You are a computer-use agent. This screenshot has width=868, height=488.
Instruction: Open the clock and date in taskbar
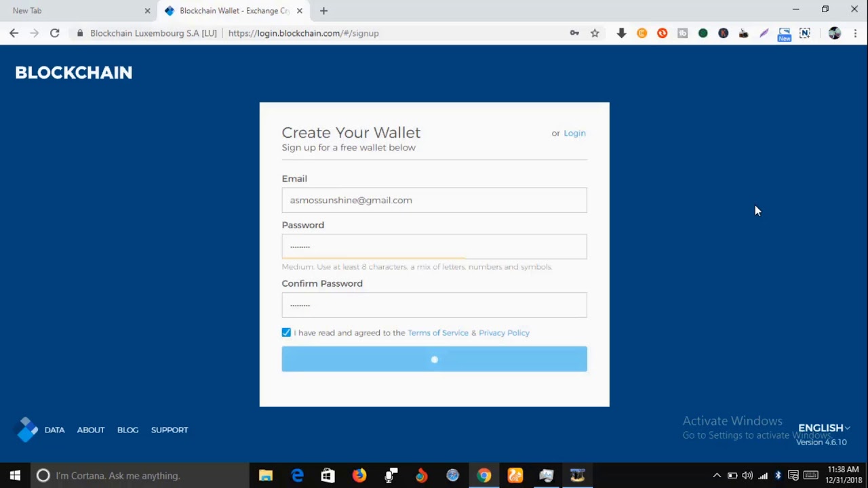click(844, 475)
